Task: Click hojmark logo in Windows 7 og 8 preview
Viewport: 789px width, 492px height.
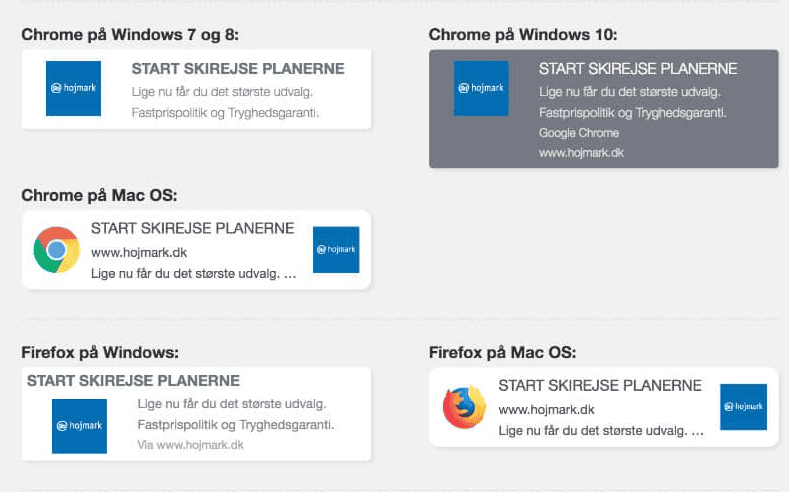Action: pyautogui.click(x=73, y=89)
